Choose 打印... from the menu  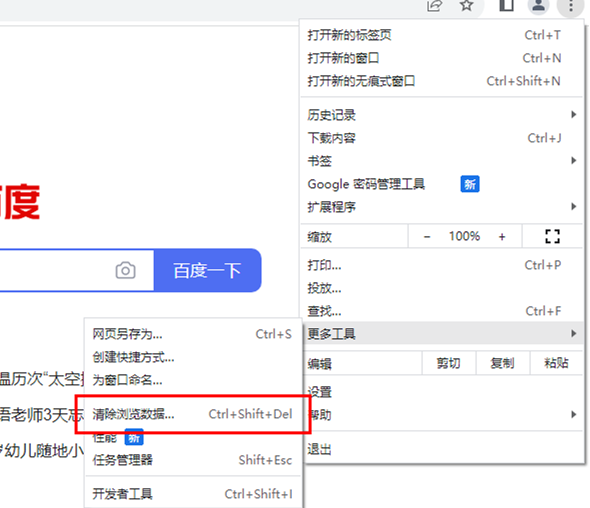point(442,265)
